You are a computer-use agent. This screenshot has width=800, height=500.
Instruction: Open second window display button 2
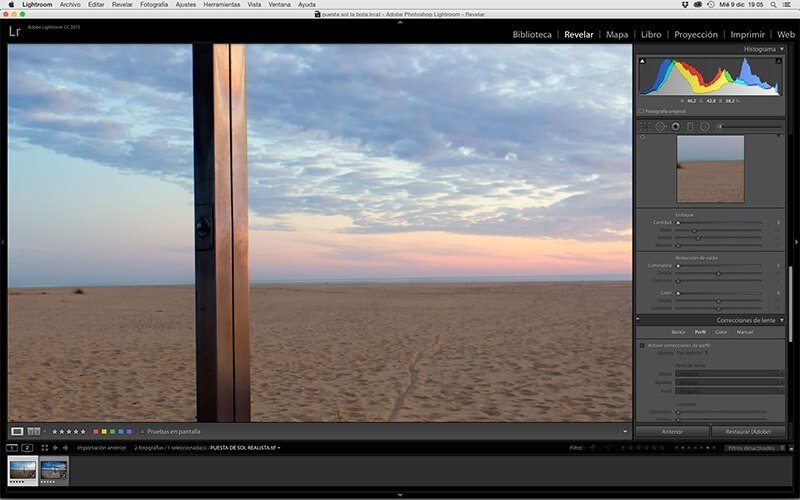[x=27, y=448]
